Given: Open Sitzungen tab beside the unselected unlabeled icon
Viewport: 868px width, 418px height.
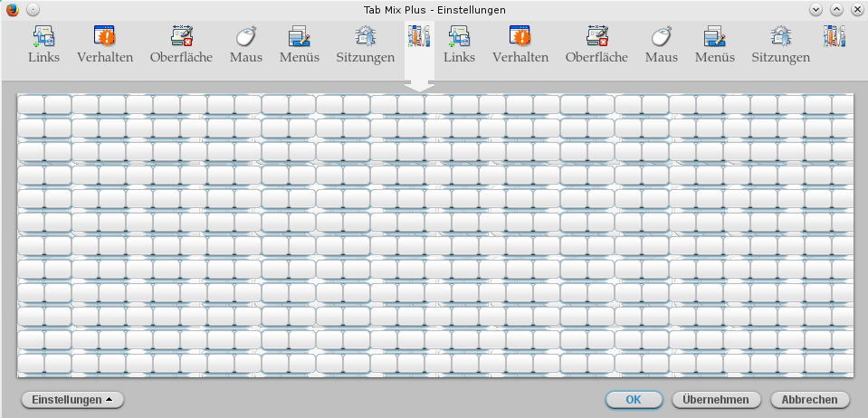Looking at the screenshot, I should (780, 44).
